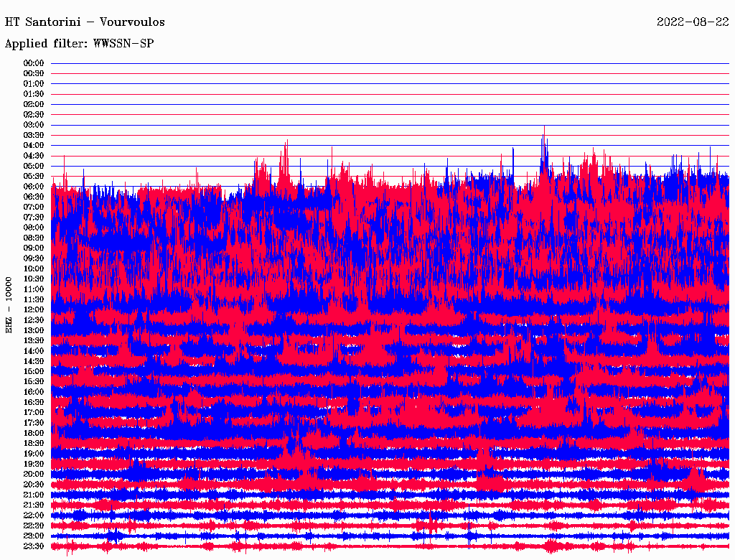
Task: Click the 17:30 time label
Action: tap(34, 423)
